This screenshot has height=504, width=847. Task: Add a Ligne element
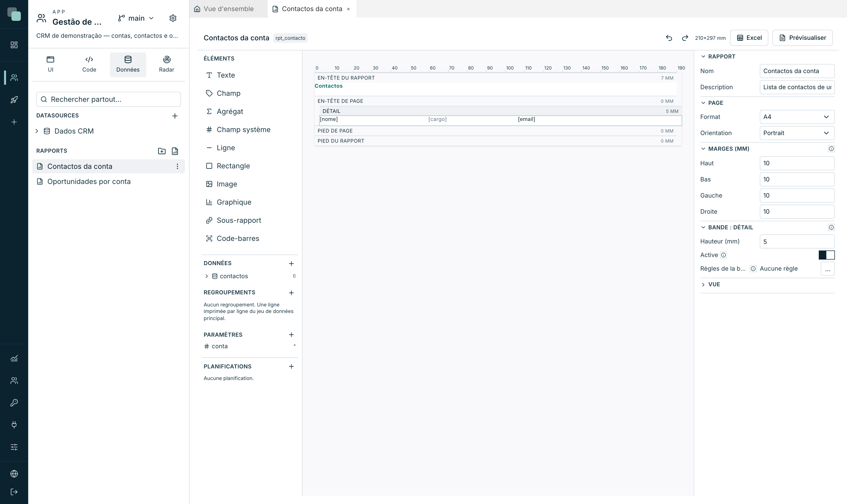(x=250, y=148)
